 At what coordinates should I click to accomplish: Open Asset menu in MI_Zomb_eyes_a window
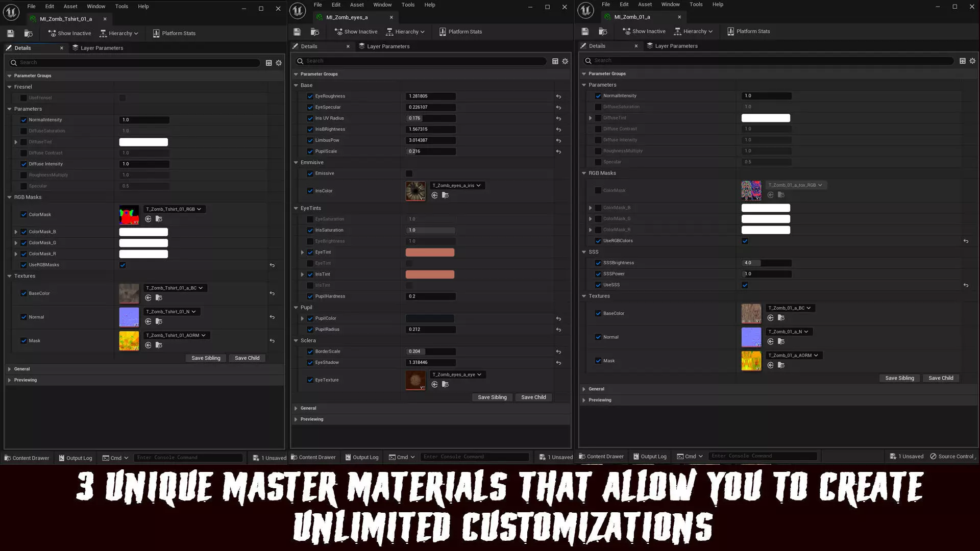coord(356,5)
